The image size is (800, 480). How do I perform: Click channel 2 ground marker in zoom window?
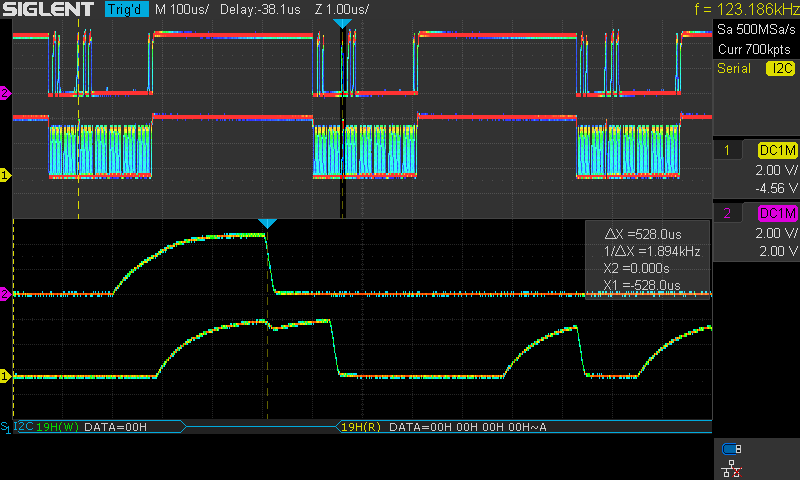(x=5, y=294)
